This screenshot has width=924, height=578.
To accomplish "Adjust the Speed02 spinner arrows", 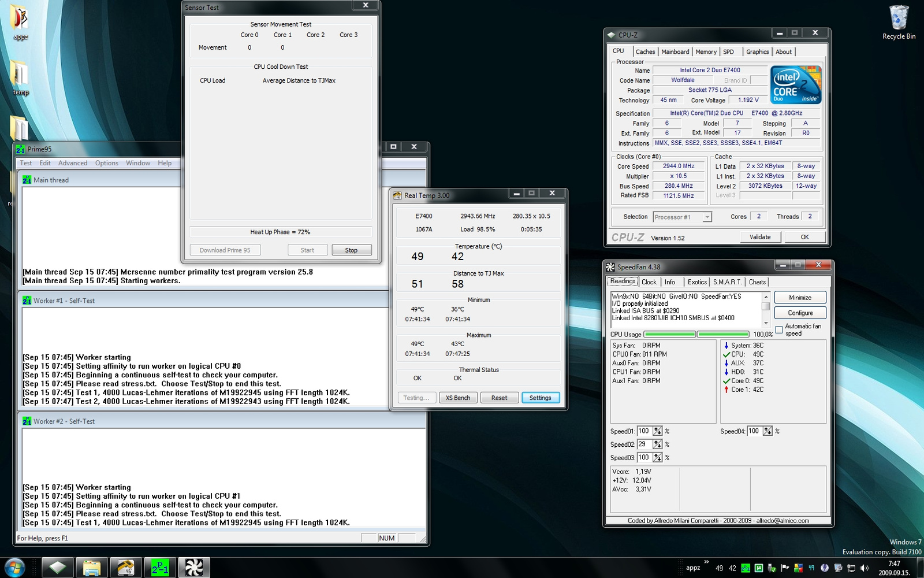I will 658,444.
